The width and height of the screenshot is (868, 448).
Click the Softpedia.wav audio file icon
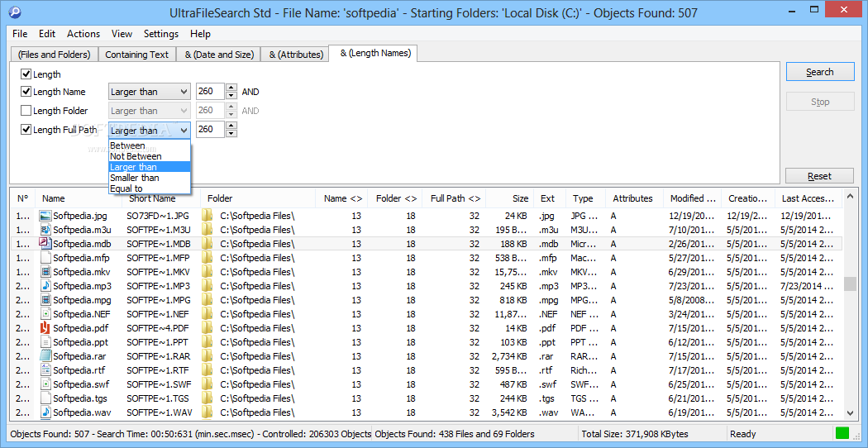[x=45, y=412]
